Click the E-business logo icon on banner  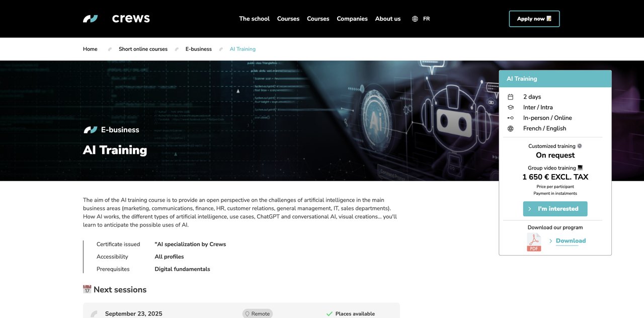click(91, 130)
